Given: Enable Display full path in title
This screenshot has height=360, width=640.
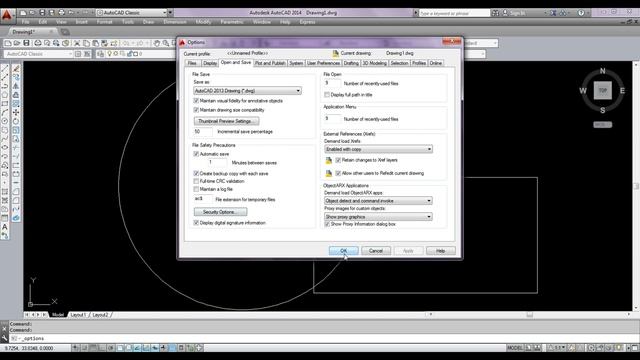Looking at the screenshot, I should [x=327, y=95].
